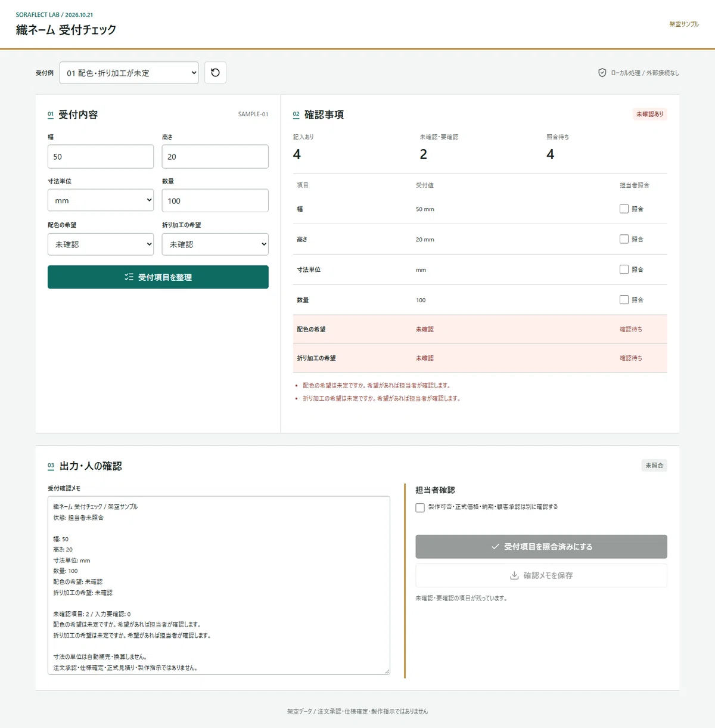Check the 照合 box for 高さ row
The height and width of the screenshot is (728, 715).
624,239
